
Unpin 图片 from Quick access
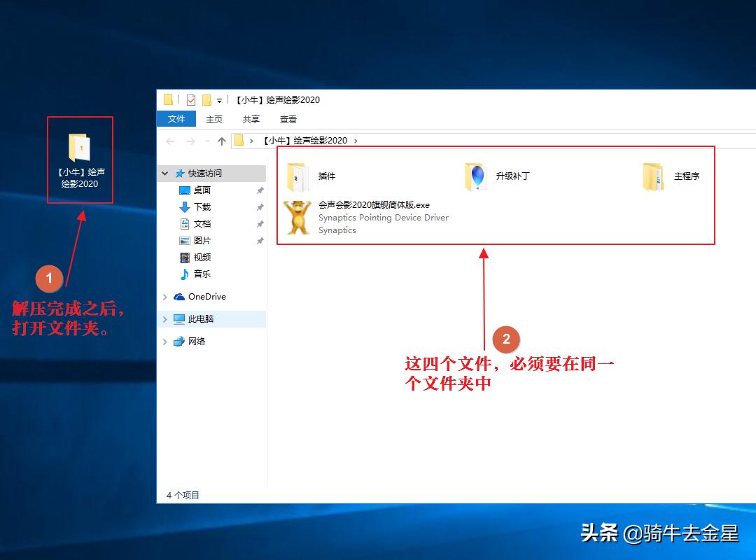click(x=260, y=240)
